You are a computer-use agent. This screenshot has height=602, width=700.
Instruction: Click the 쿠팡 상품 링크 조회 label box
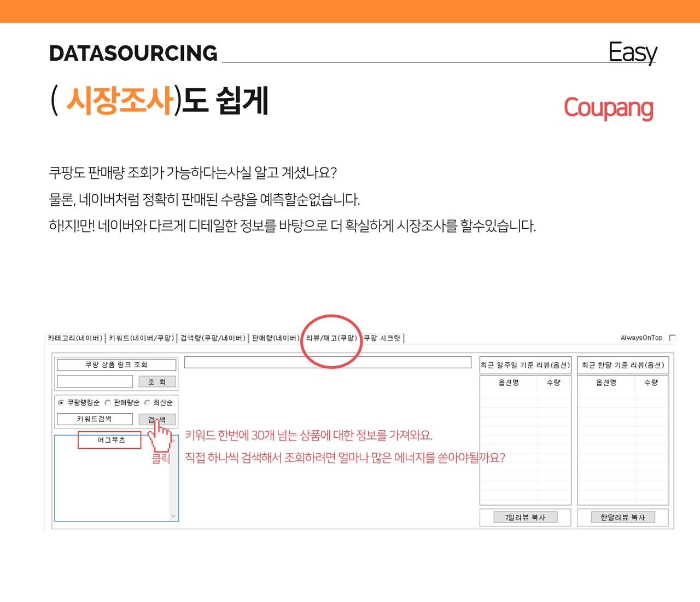(x=116, y=364)
